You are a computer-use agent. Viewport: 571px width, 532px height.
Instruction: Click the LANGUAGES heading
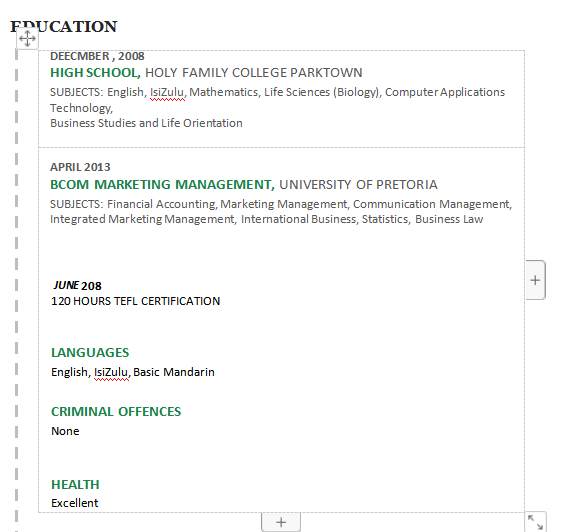coord(90,352)
